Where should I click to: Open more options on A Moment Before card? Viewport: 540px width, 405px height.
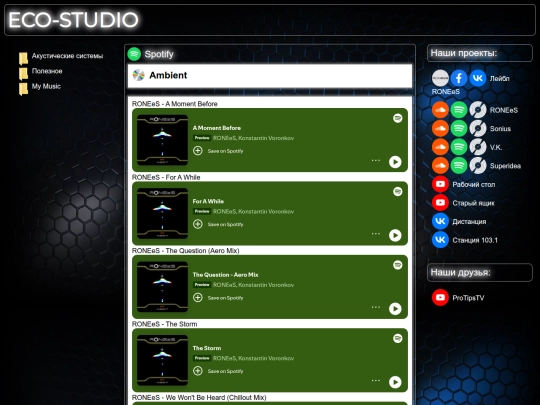pos(376,160)
